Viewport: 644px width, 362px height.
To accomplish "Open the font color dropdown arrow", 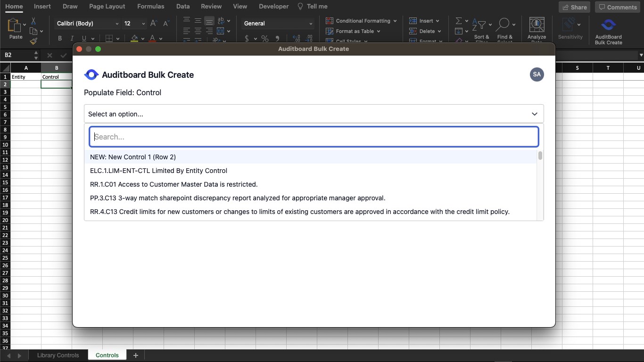I will (161, 39).
